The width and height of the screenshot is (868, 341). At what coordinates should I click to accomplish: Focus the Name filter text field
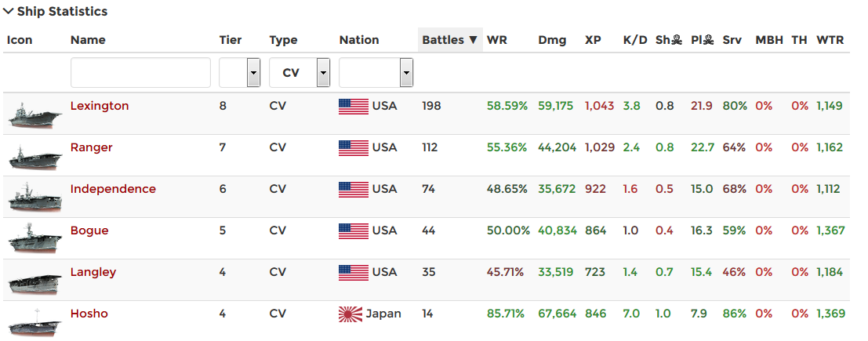point(140,73)
